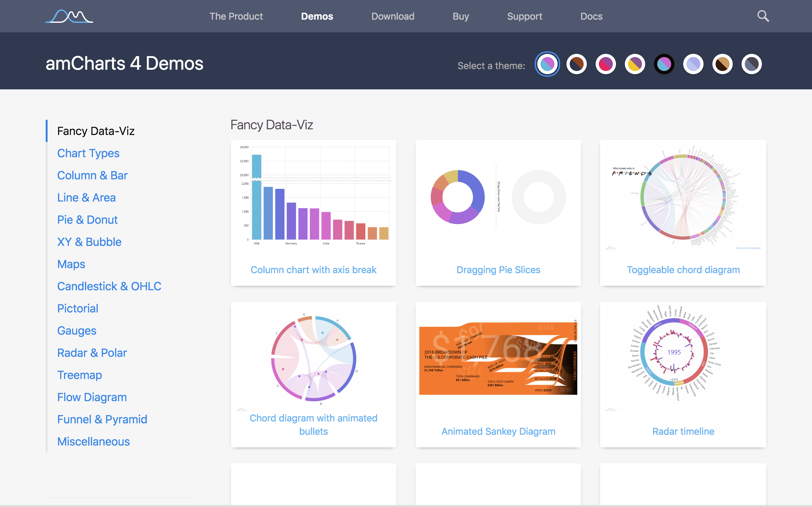Image resolution: width=812 pixels, height=507 pixels.
Task: Open the Radar timeline demo
Action: (683, 431)
